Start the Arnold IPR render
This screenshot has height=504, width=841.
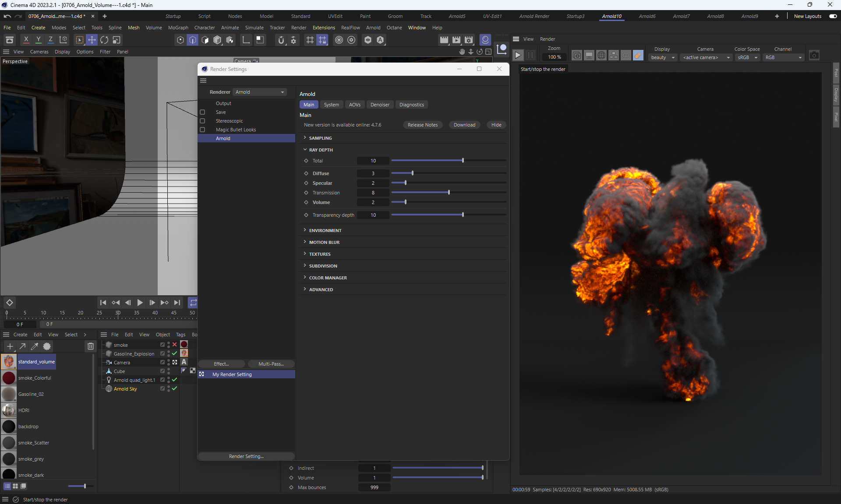(518, 56)
